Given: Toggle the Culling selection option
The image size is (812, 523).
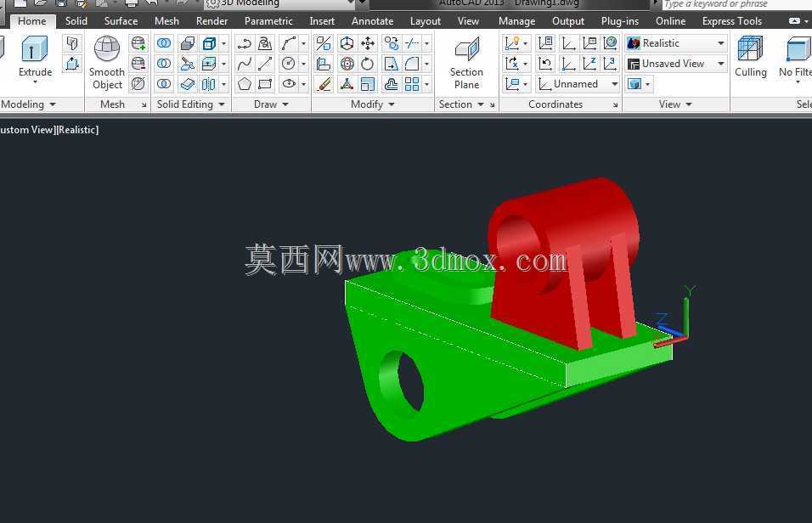Looking at the screenshot, I should (750, 57).
